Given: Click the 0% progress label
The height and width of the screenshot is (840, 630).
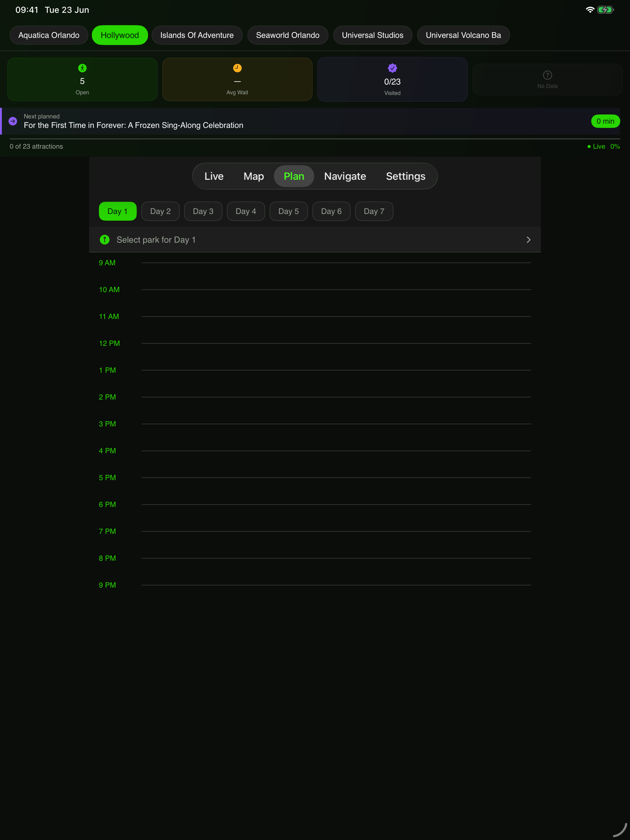Looking at the screenshot, I should 615,147.
